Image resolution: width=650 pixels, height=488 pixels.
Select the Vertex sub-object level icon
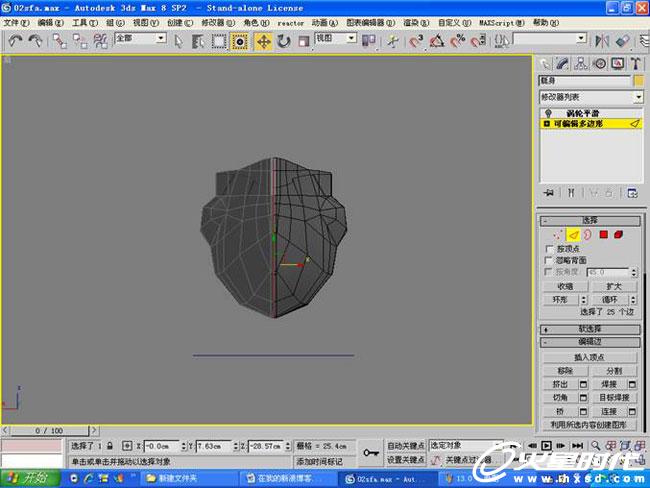[x=558, y=235]
